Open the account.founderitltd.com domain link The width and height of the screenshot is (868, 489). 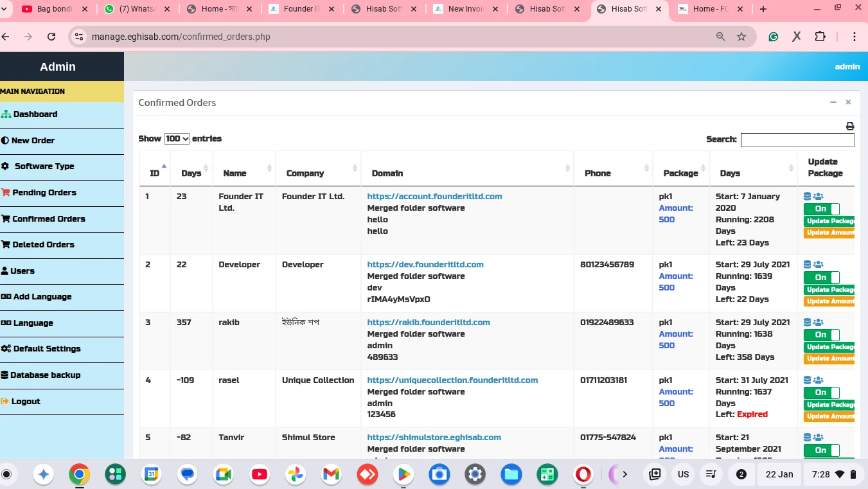[434, 197]
